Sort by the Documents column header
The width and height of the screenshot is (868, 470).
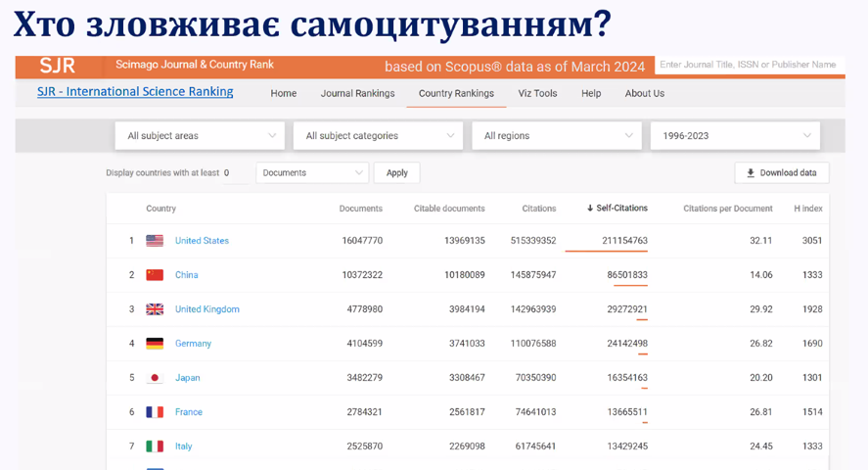[x=361, y=209]
